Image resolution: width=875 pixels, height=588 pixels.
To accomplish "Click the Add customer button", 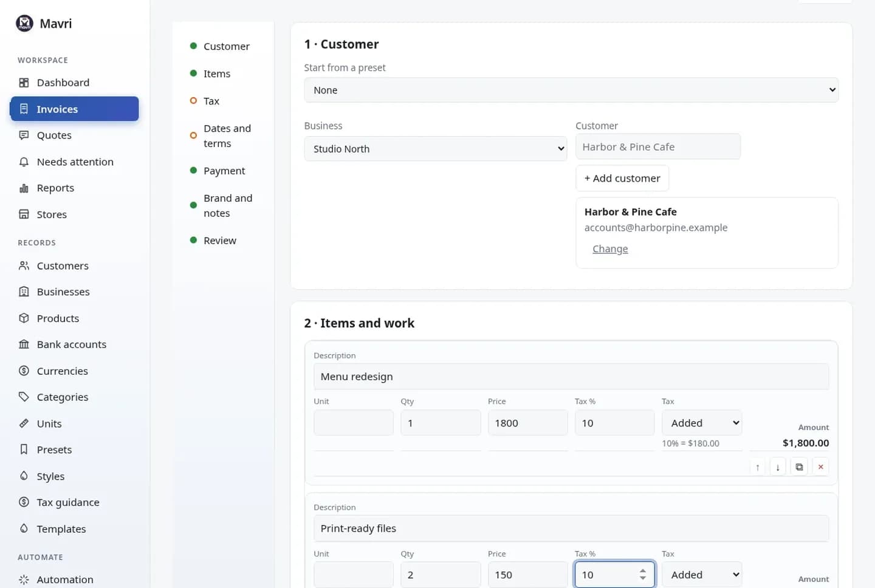I will (622, 178).
